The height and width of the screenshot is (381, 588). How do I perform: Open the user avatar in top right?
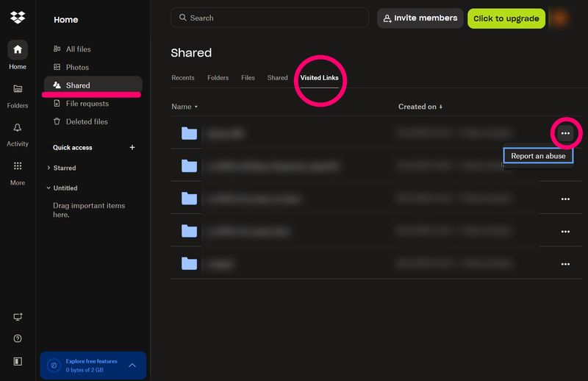tap(562, 18)
